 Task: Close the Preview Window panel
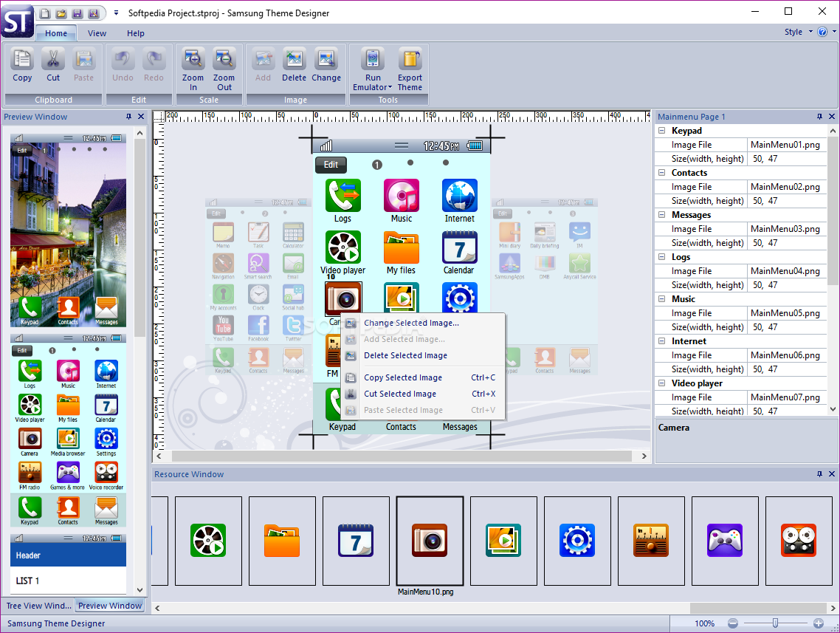point(141,116)
